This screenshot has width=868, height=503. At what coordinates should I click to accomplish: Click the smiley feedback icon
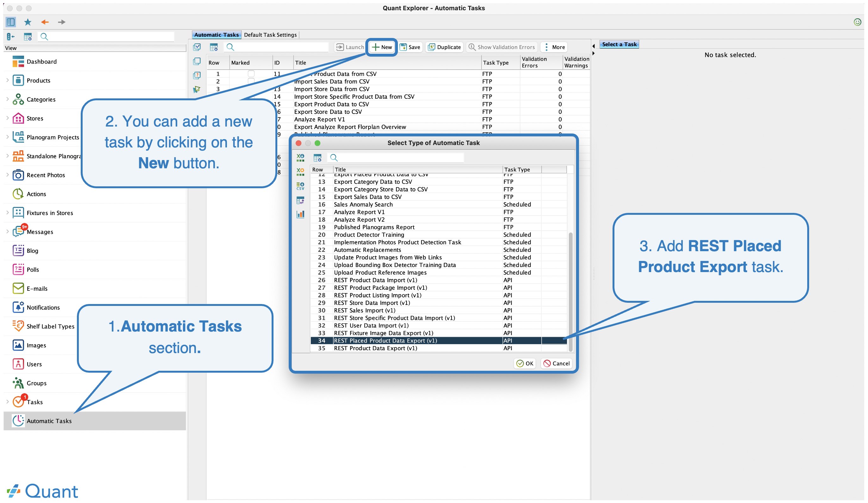click(x=857, y=22)
